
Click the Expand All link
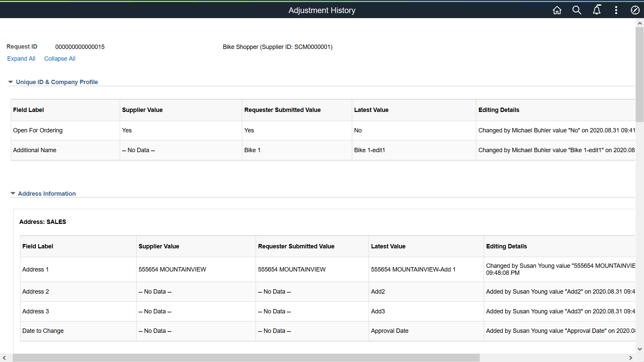coord(21,59)
